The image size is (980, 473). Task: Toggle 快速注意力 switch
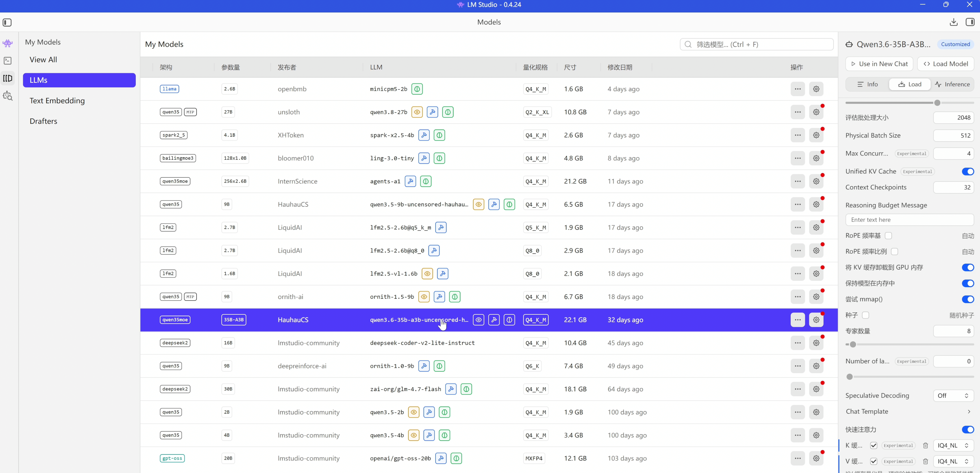(x=968, y=430)
